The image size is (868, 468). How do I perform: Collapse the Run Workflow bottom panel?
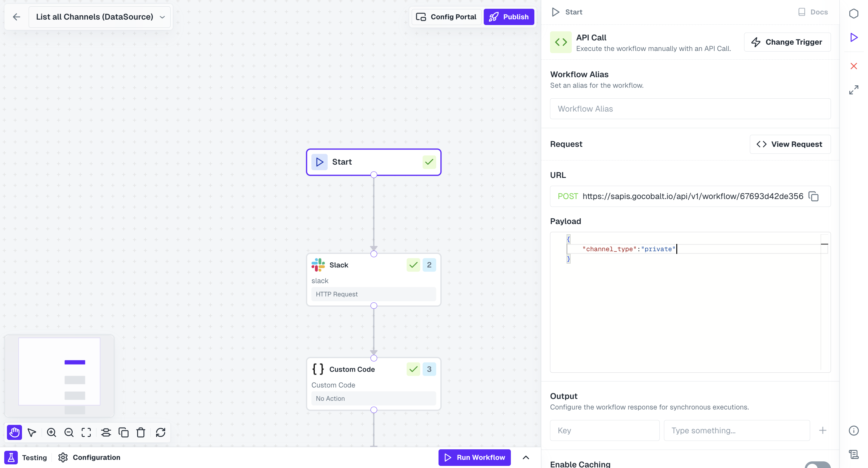coord(526,457)
